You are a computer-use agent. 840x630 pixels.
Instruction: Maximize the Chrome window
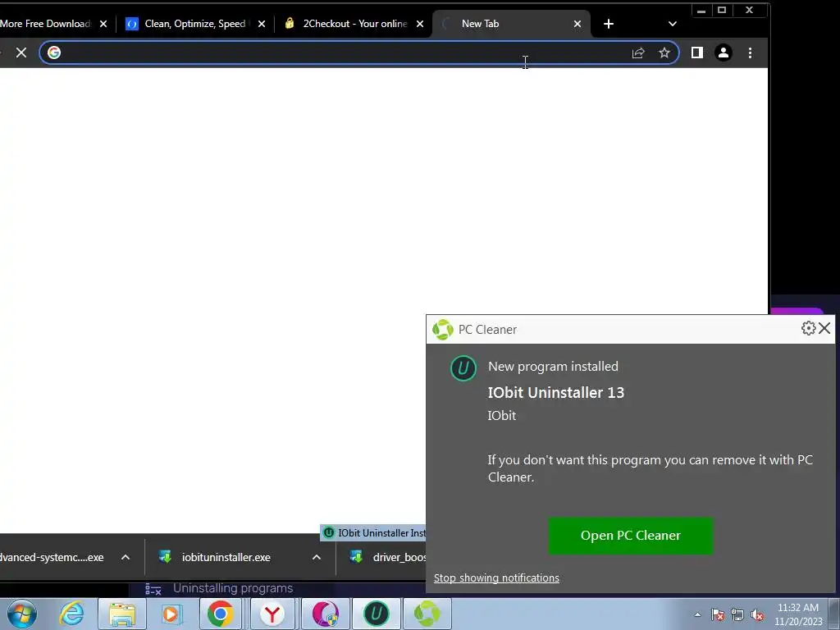pos(722,10)
